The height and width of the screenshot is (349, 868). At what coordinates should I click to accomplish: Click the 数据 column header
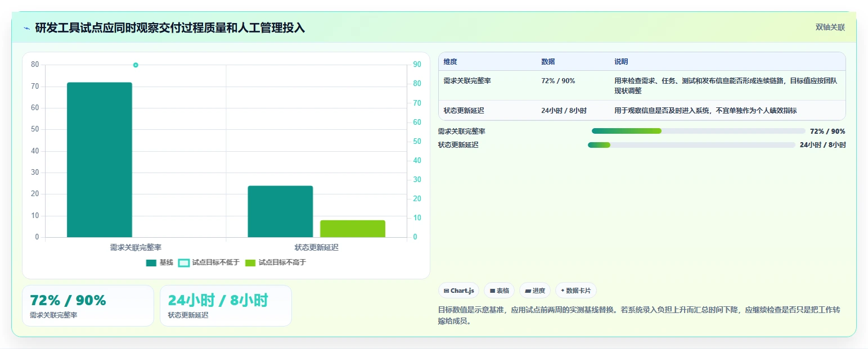tap(548, 62)
